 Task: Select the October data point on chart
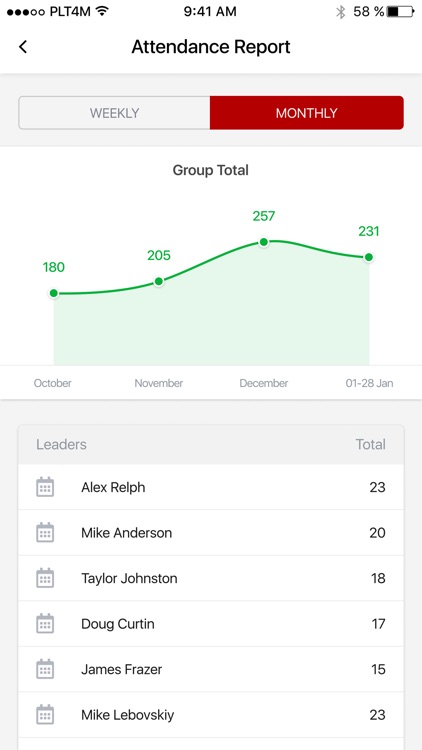[x=54, y=293]
